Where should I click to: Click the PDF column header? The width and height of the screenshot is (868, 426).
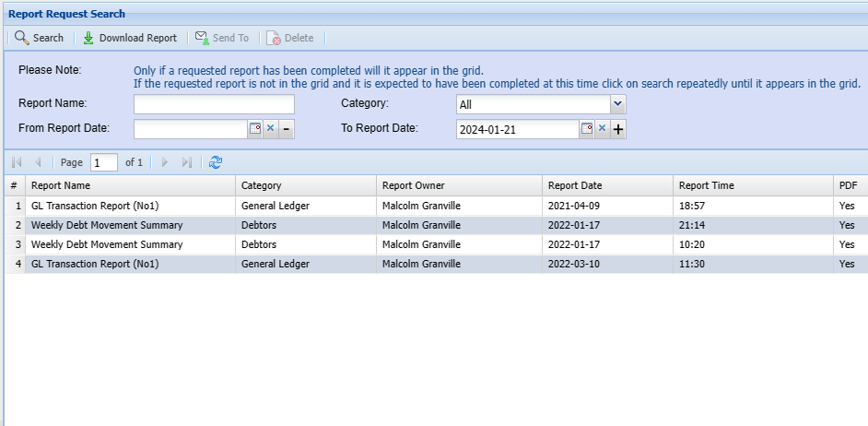coord(850,185)
